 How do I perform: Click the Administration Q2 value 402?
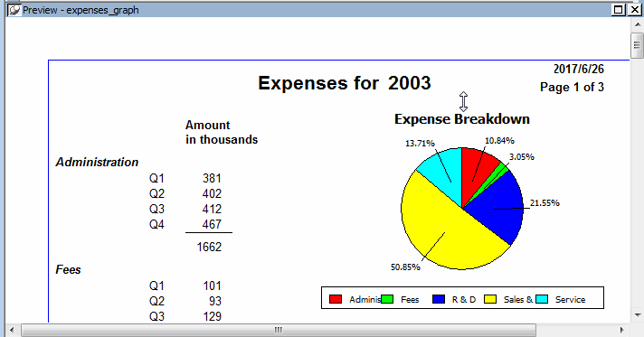pyautogui.click(x=212, y=193)
